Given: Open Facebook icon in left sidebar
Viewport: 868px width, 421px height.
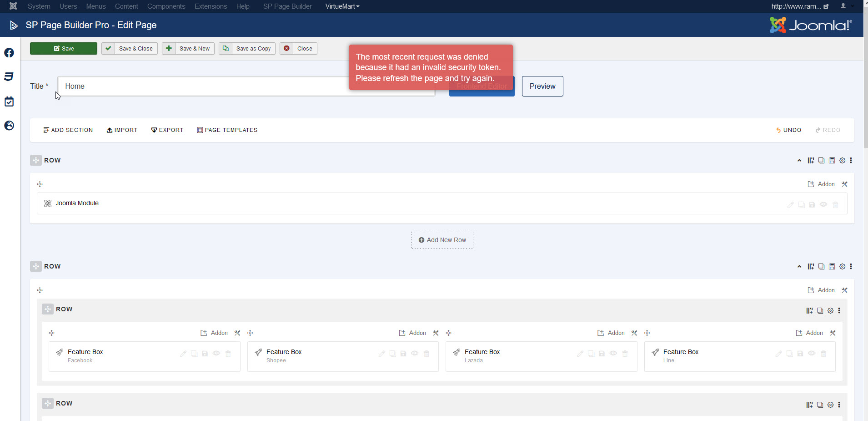Looking at the screenshot, I should 9,53.
